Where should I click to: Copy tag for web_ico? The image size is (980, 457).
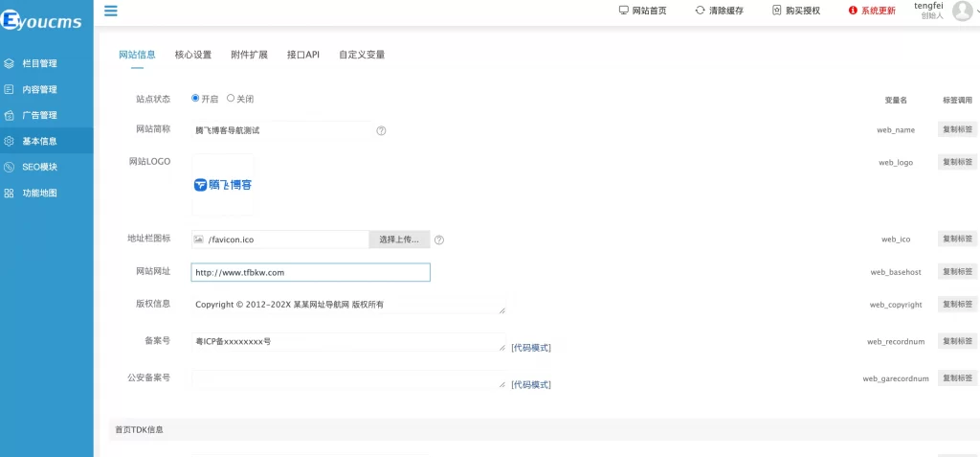(x=957, y=239)
